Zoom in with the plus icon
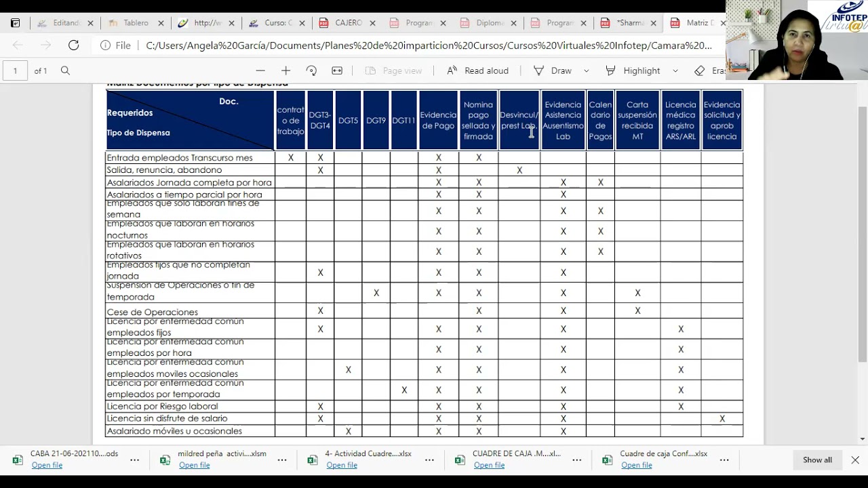Image resolution: width=868 pixels, height=488 pixels. (285, 70)
